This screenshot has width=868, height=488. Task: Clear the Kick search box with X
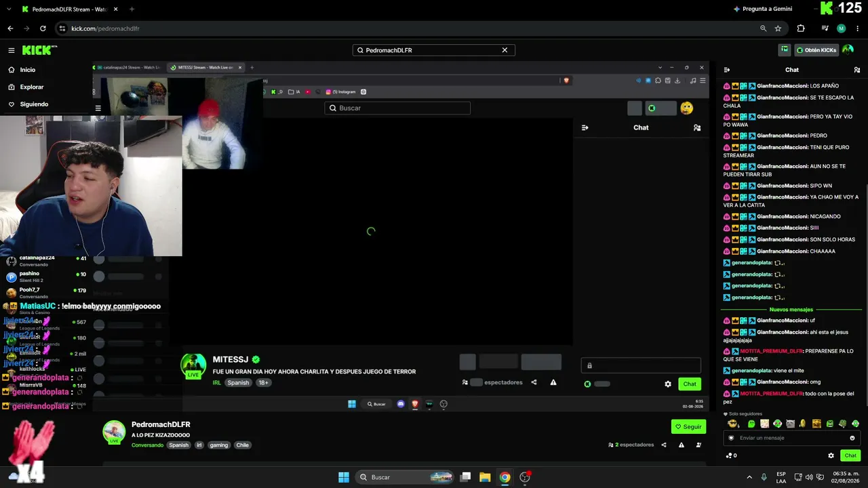pyautogui.click(x=505, y=50)
